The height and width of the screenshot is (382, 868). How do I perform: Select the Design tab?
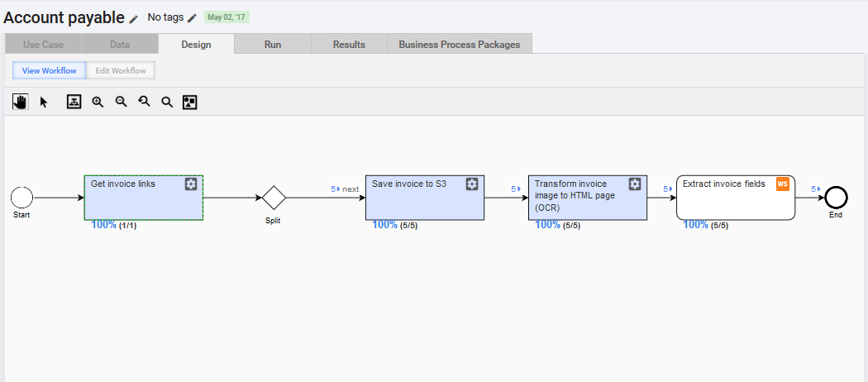196,45
